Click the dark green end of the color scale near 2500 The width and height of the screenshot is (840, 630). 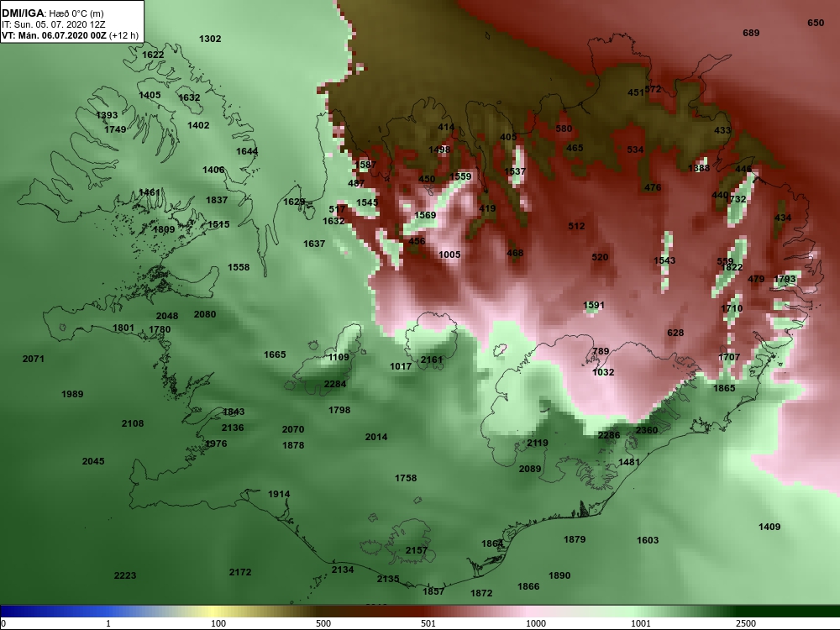coord(788,612)
